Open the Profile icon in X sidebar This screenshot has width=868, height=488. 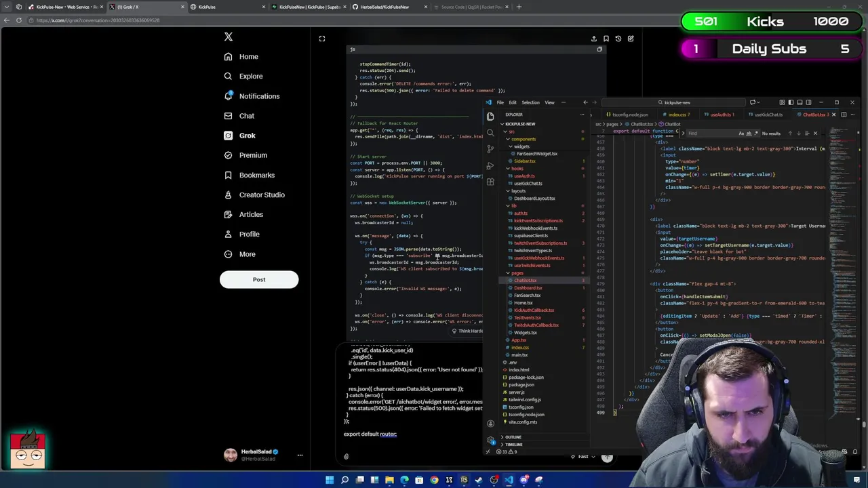(x=228, y=234)
